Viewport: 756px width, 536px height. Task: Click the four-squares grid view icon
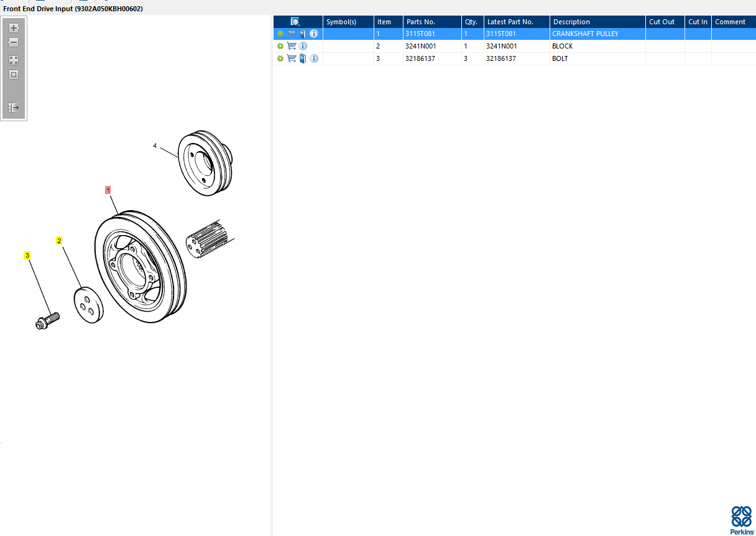coord(14,60)
